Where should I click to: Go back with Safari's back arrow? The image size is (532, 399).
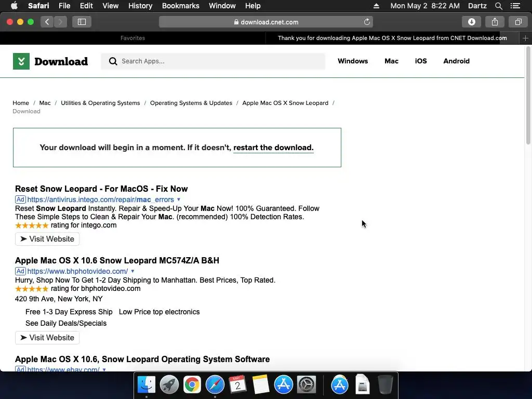(x=47, y=22)
